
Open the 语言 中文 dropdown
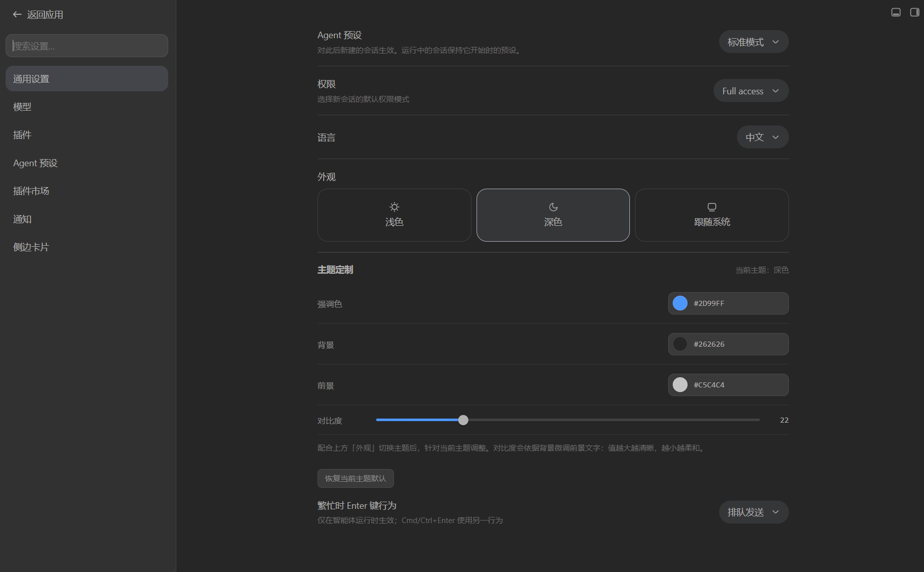(x=762, y=137)
